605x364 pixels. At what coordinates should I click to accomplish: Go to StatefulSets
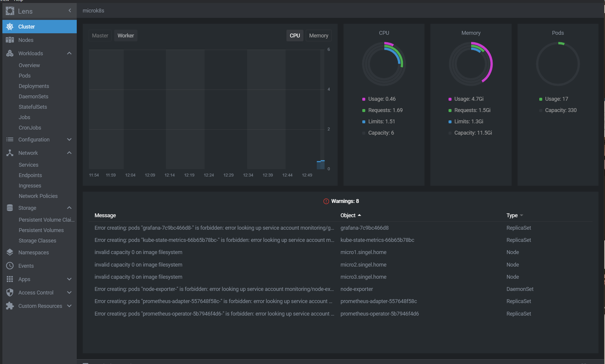tap(33, 107)
